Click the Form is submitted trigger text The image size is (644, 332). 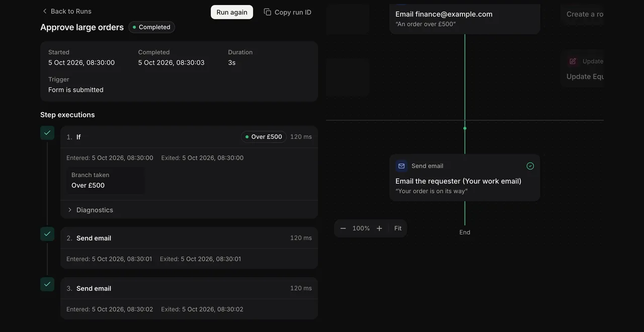[76, 90]
